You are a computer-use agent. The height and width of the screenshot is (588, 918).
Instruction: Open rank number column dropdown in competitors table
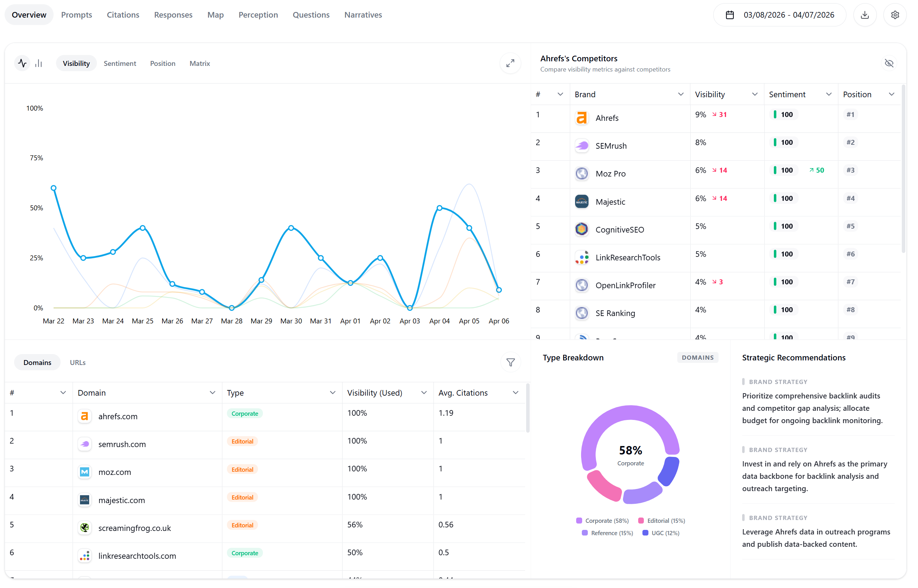tap(560, 94)
